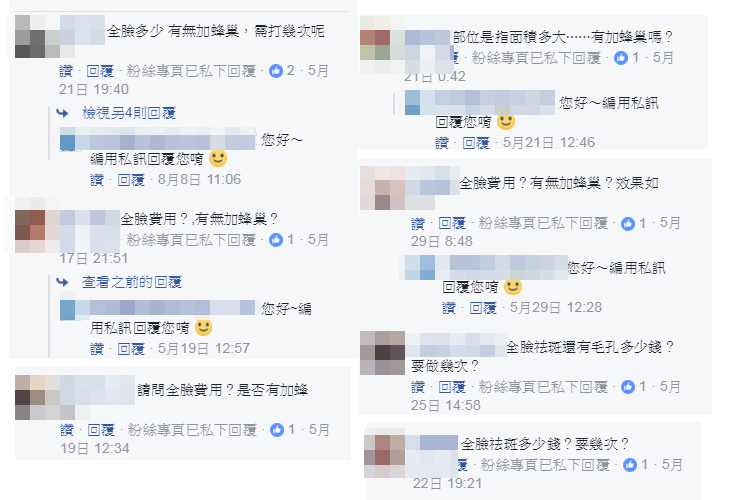Reply to the comment 請問全臉費用？是否有加蜂
Image resolution: width=750 pixels, height=500 pixels.
point(101,430)
